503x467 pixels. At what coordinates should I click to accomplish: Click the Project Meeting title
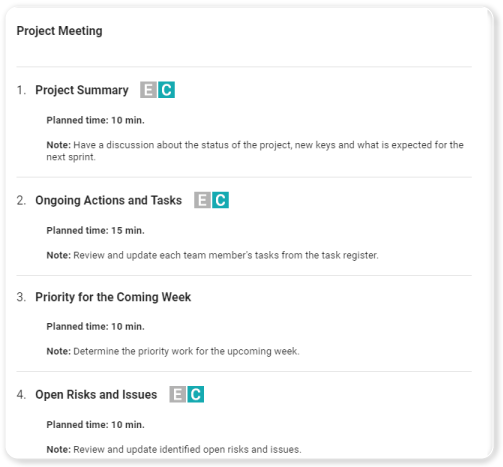(59, 31)
